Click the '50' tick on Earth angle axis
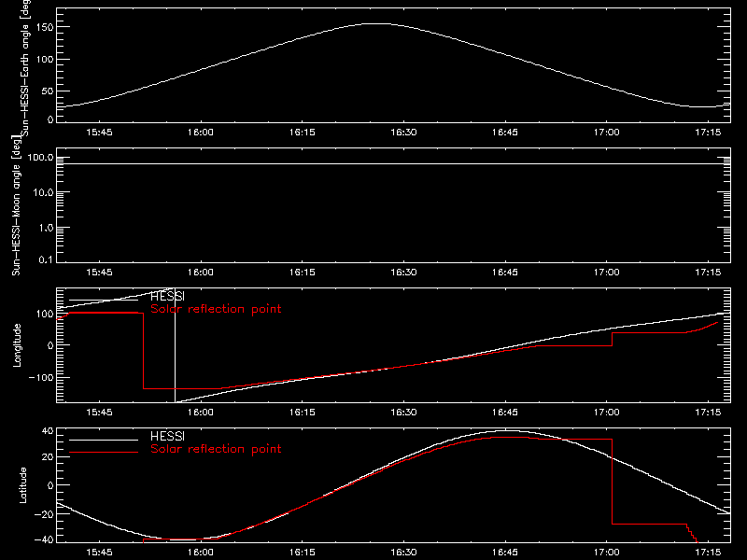This screenshot has width=747, height=560. pos(48,91)
